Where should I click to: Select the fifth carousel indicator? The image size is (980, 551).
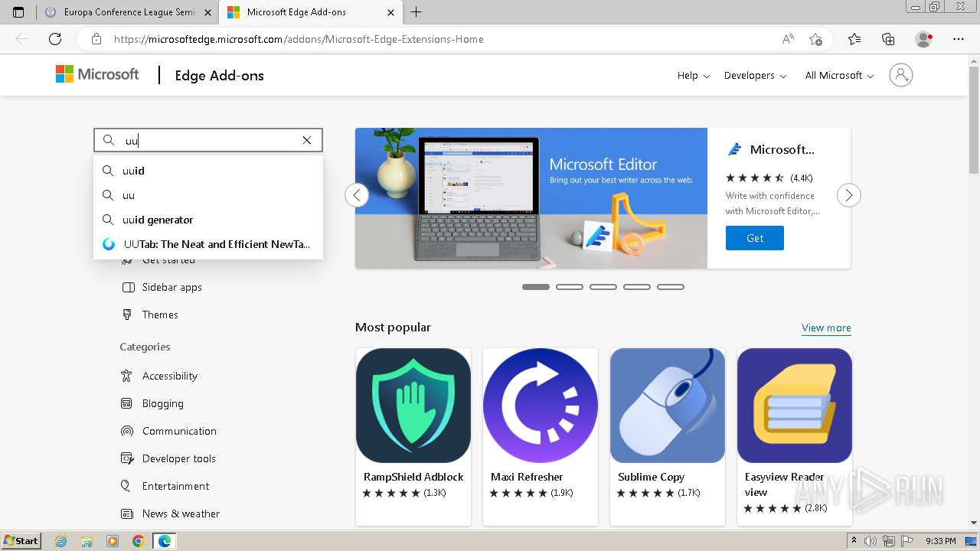click(x=671, y=287)
